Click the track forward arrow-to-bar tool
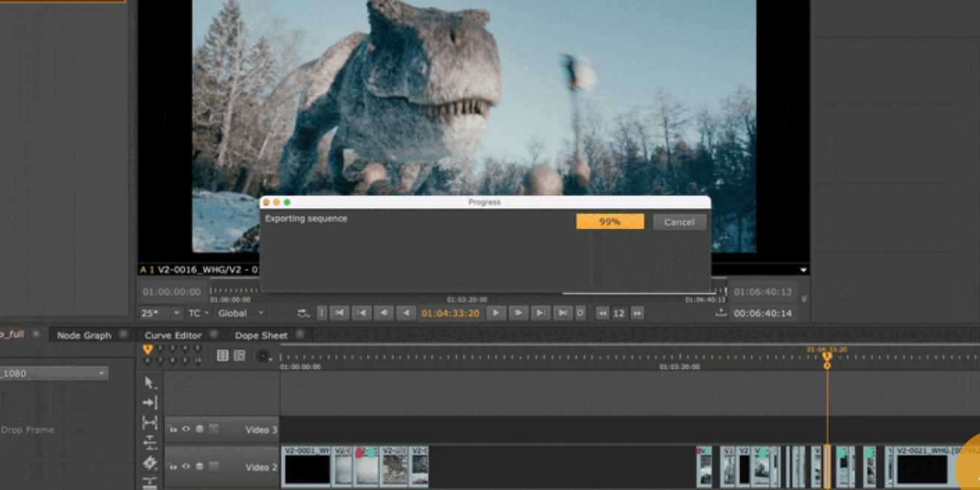Screen dimensions: 980x490 [x=149, y=402]
